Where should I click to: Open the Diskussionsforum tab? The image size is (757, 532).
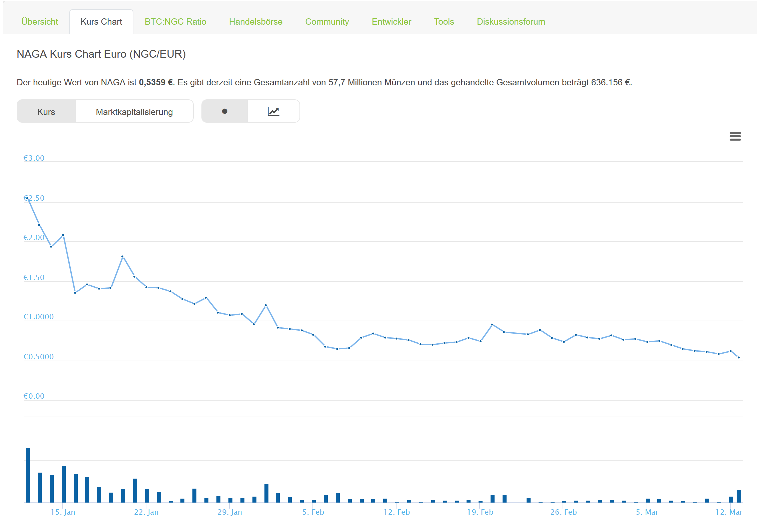(511, 21)
